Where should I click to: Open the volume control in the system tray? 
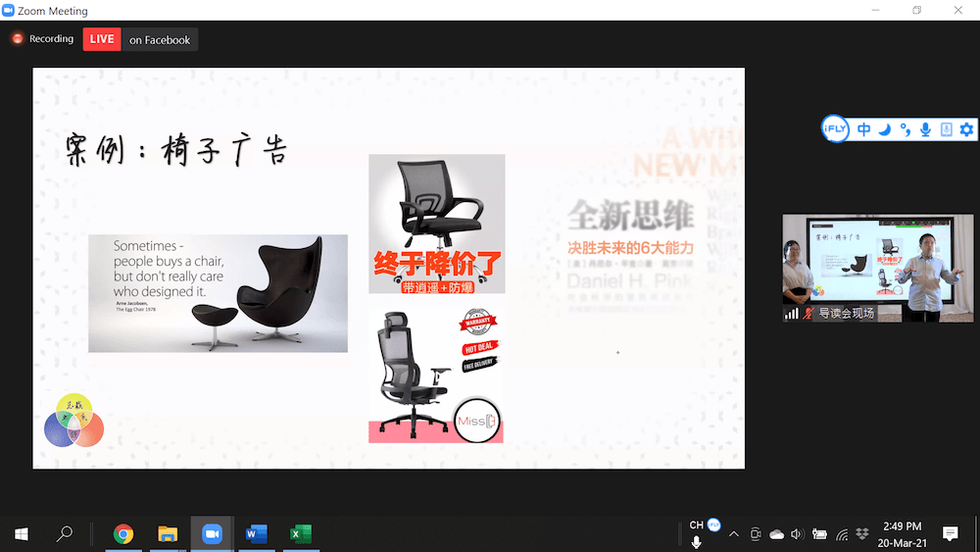tap(797, 534)
